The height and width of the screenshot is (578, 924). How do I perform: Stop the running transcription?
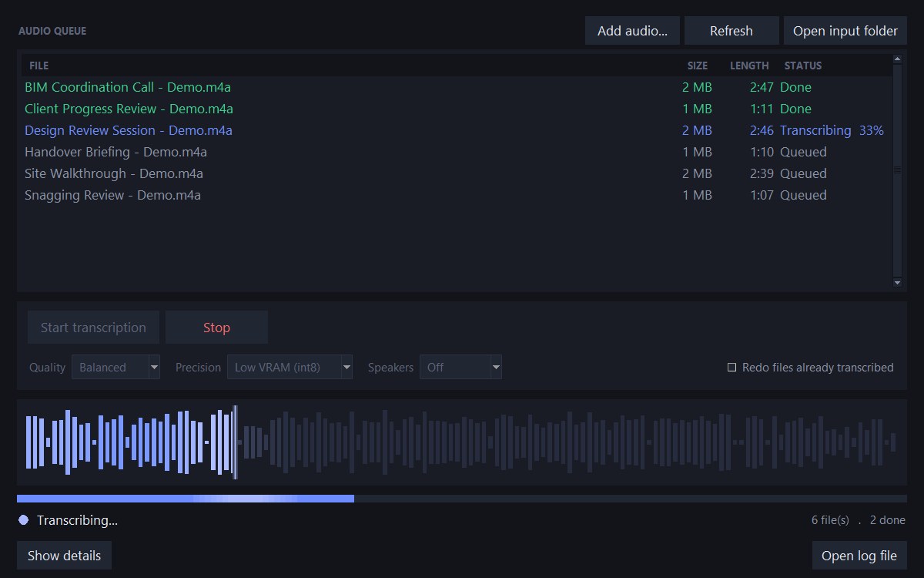coord(216,328)
